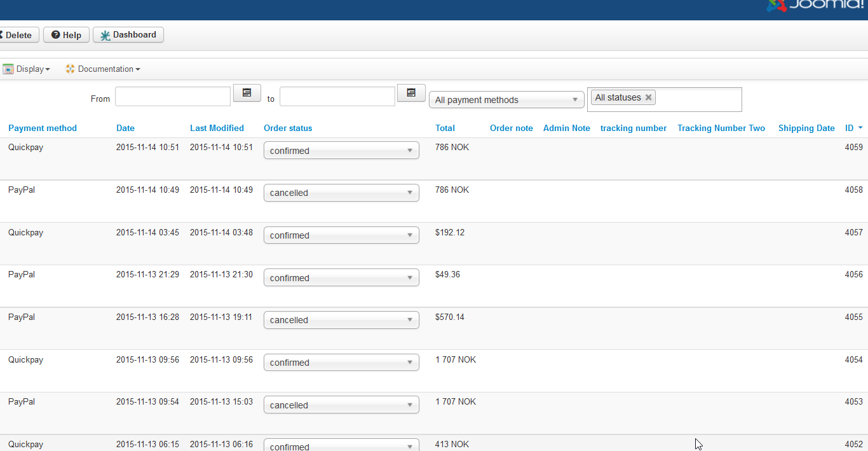Open status dropdown for order 4053
Viewport: 868px width, 451px height.
(341, 405)
